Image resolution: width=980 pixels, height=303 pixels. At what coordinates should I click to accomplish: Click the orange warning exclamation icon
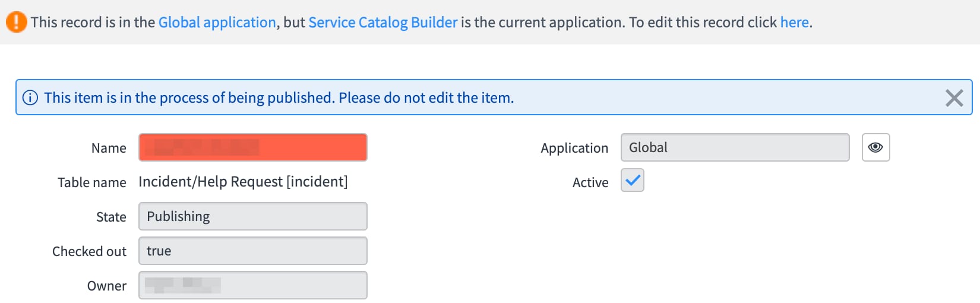coord(17,22)
